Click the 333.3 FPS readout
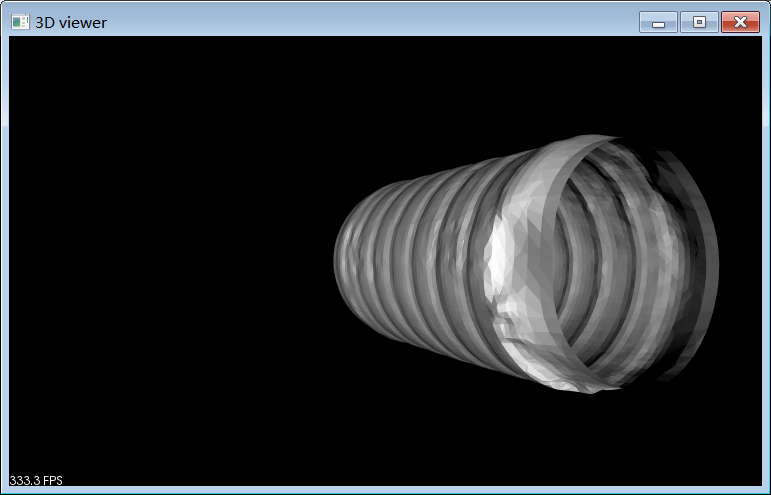The image size is (771, 495). click(36, 480)
